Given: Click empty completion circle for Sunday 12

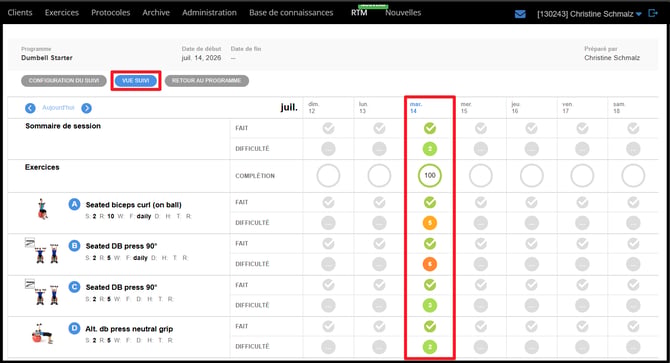Looking at the screenshot, I should coord(328,176).
